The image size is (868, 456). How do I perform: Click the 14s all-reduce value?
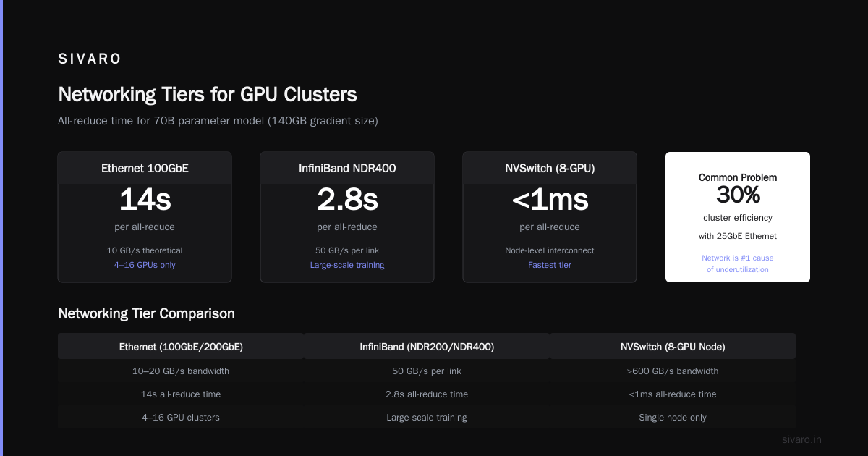pyautogui.click(x=145, y=200)
